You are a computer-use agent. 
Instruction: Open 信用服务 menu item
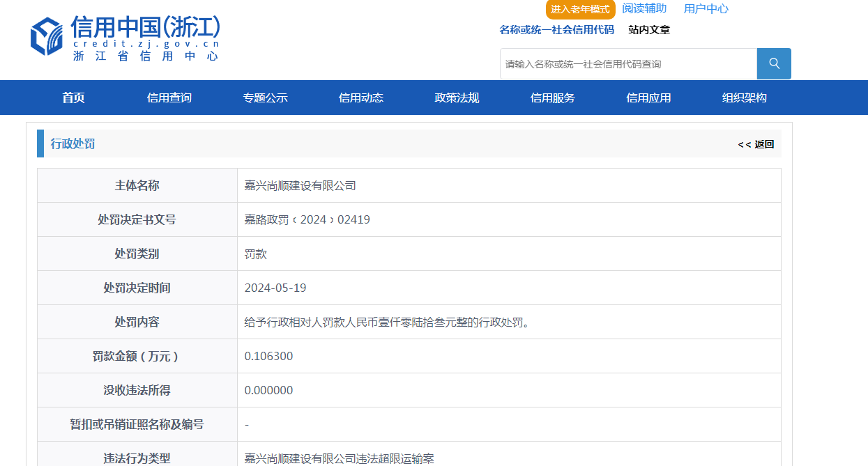tap(552, 98)
